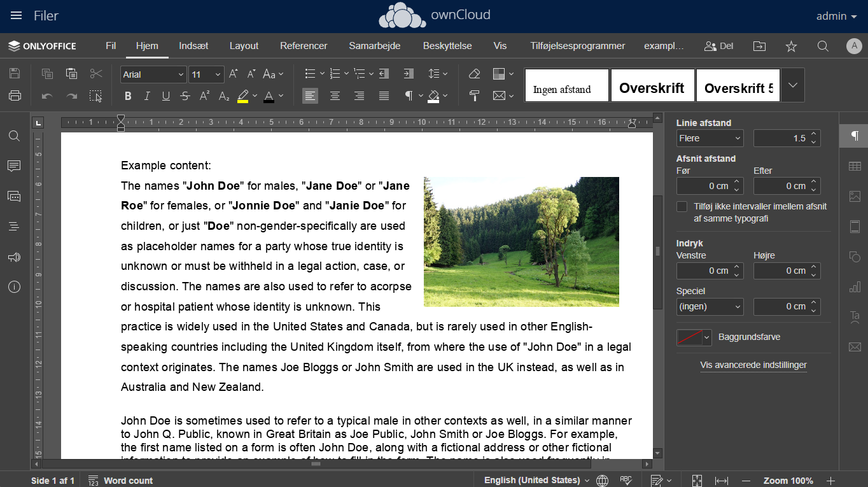Screen dimensions: 868x487
Task: Apply strikethrough text formatting
Action: coord(185,96)
